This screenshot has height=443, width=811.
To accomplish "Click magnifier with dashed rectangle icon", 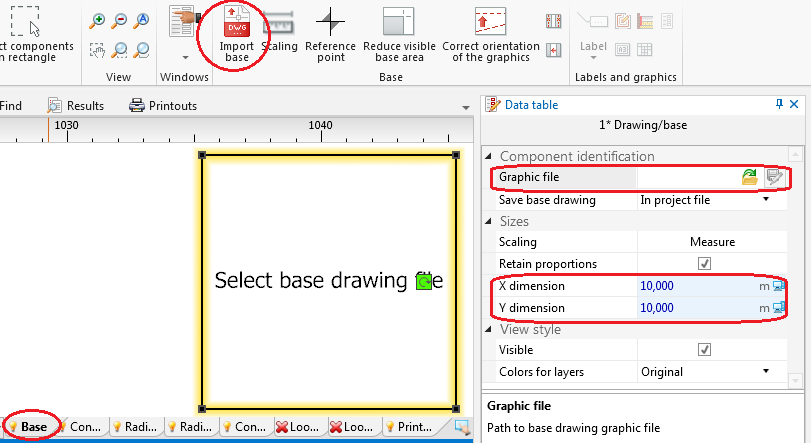I will [x=119, y=50].
